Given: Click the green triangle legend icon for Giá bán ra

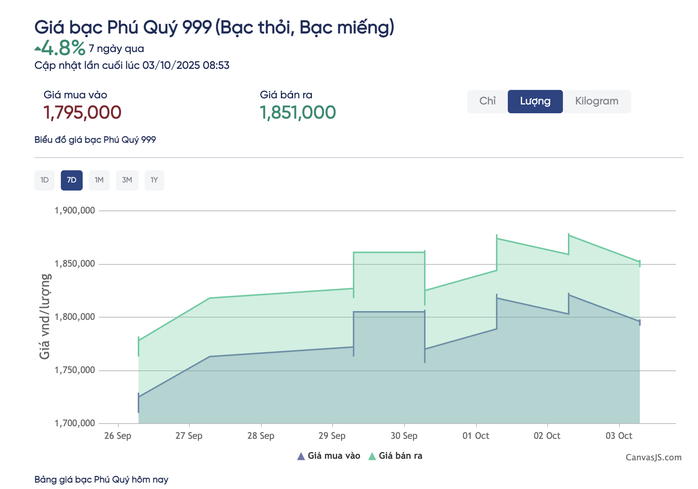Looking at the screenshot, I should (x=372, y=456).
